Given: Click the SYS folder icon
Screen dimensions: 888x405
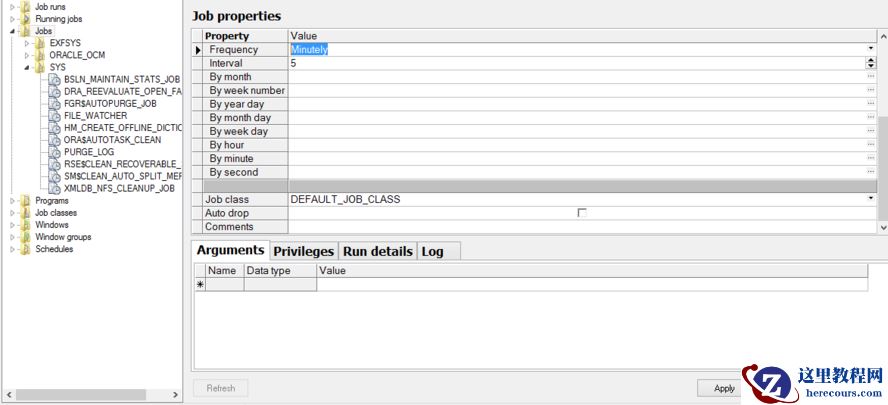Looking at the screenshot, I should tap(40, 67).
